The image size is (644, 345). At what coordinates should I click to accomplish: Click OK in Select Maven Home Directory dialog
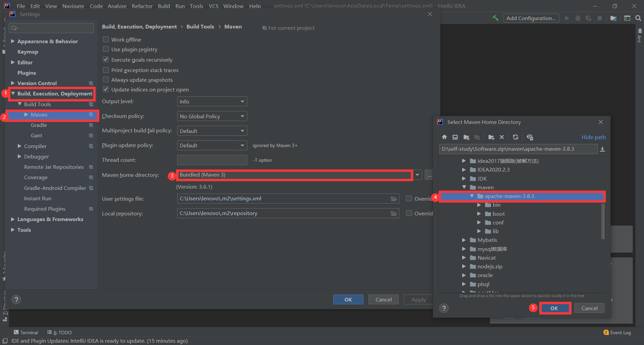554,308
